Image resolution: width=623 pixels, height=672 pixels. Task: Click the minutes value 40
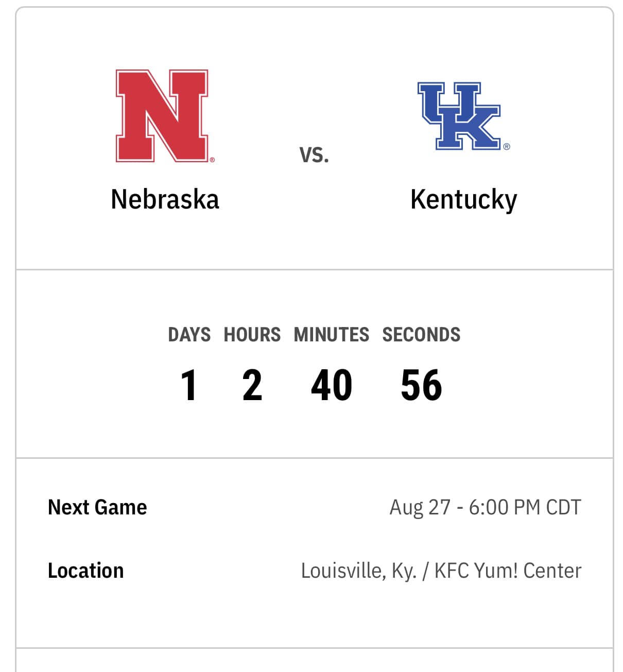(x=332, y=385)
